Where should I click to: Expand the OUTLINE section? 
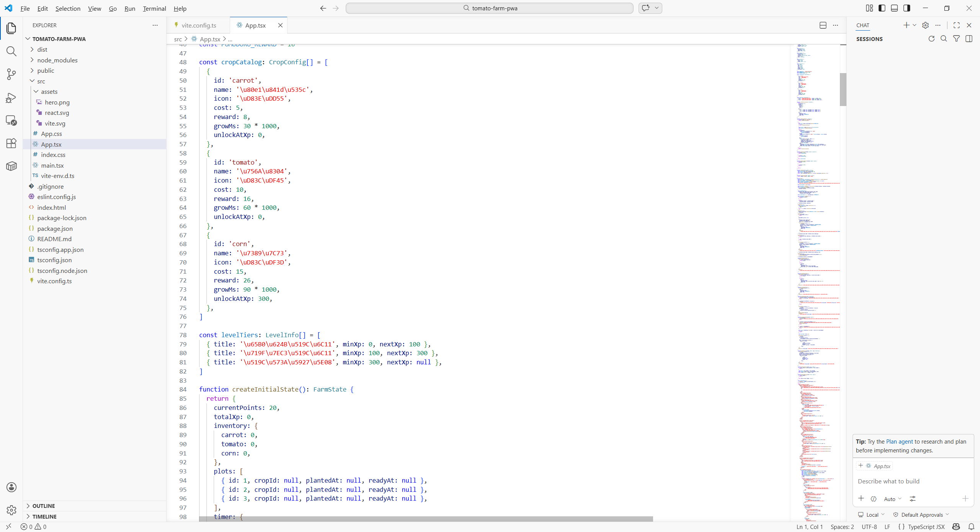tap(44, 506)
